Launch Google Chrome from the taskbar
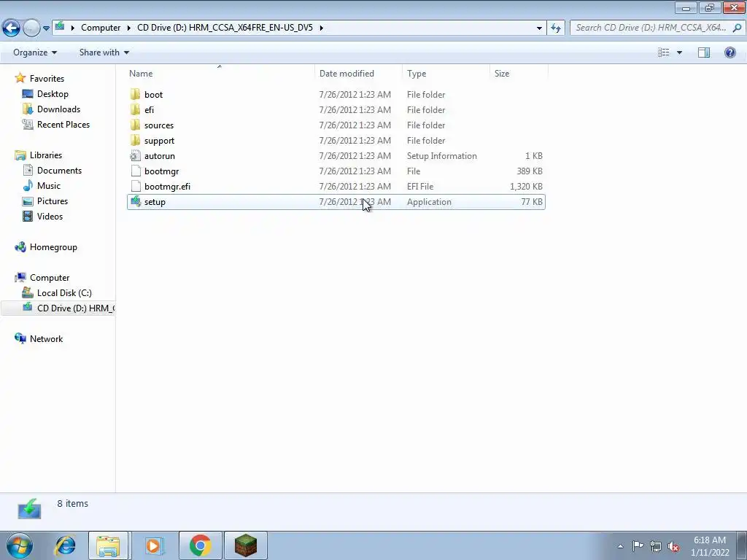This screenshot has width=747, height=560. pos(200,545)
